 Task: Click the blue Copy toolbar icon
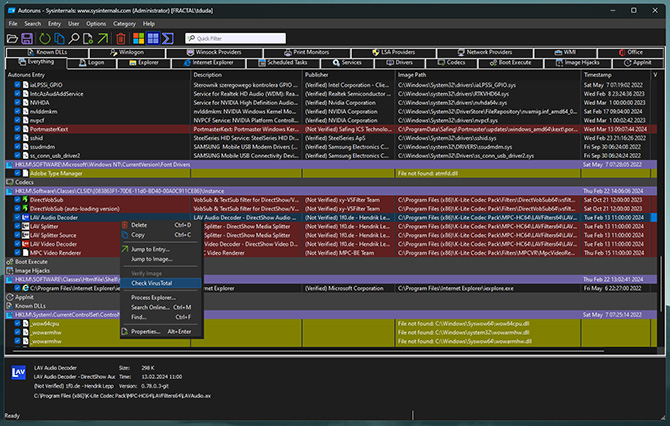click(x=59, y=38)
